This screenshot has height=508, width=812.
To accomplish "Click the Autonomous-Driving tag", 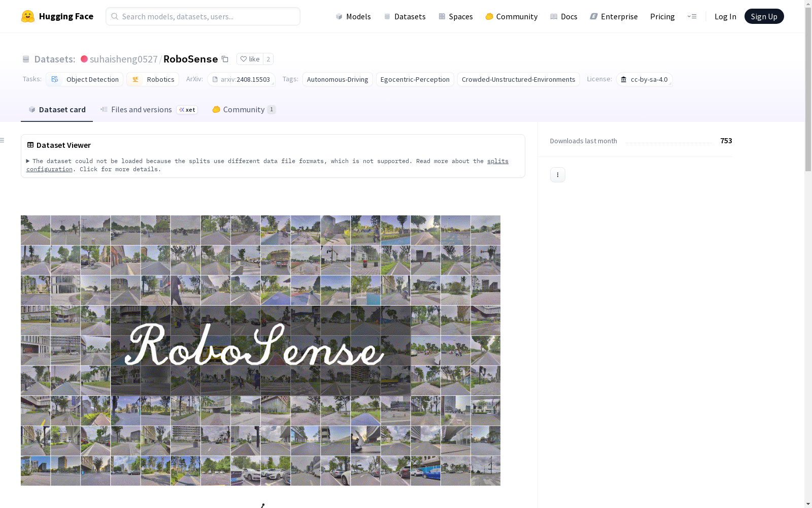I will pos(337,79).
